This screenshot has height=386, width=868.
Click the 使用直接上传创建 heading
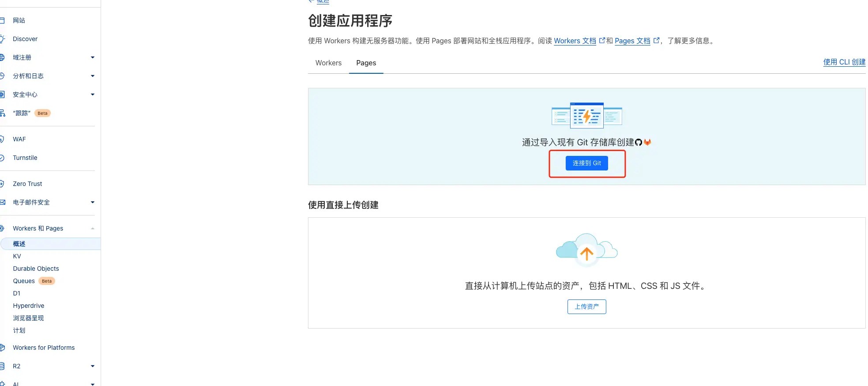click(343, 205)
